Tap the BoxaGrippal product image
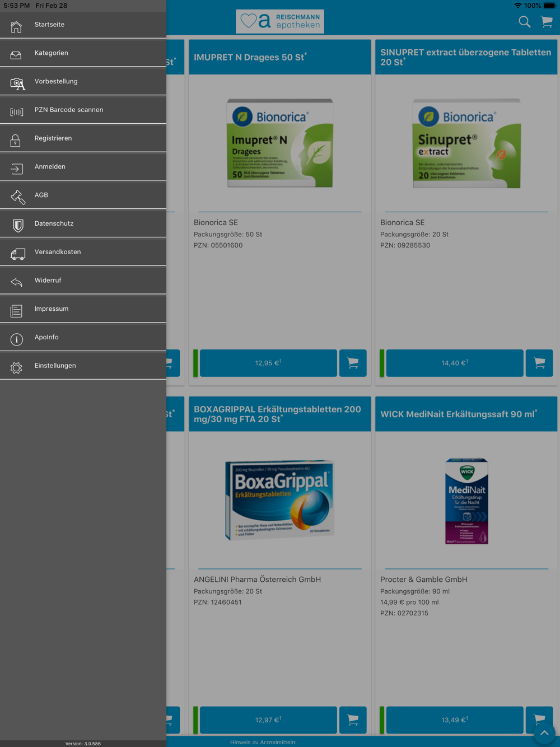This screenshot has height=747, width=560. pos(280,500)
